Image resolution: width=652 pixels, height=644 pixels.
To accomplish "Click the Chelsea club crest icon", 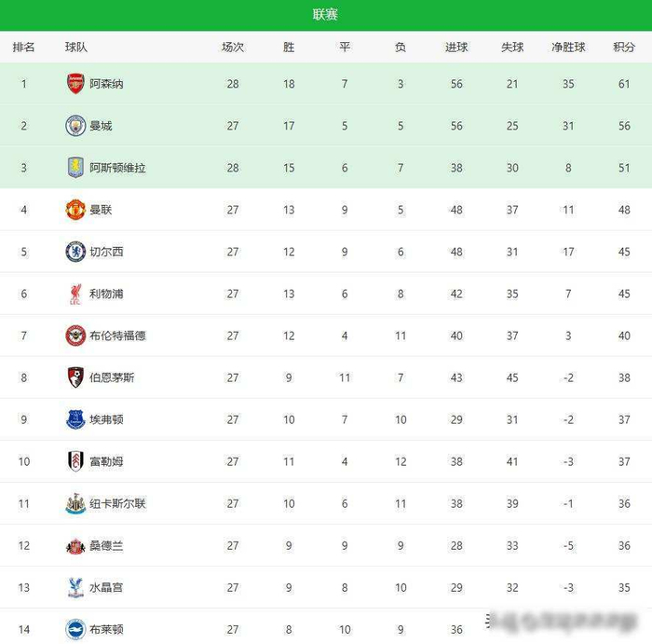I will (75, 252).
